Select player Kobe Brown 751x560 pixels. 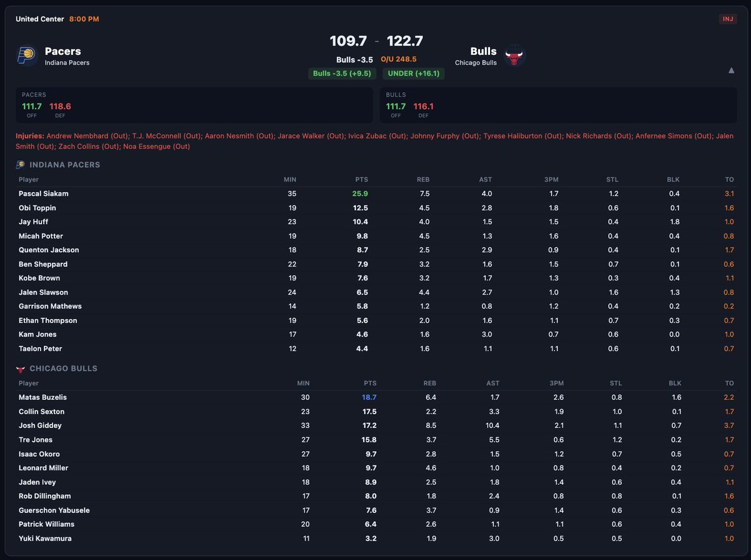click(x=39, y=278)
